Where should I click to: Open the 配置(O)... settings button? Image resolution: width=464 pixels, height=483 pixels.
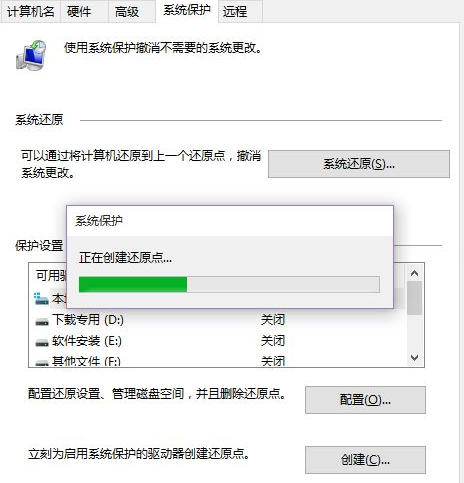tap(365, 400)
